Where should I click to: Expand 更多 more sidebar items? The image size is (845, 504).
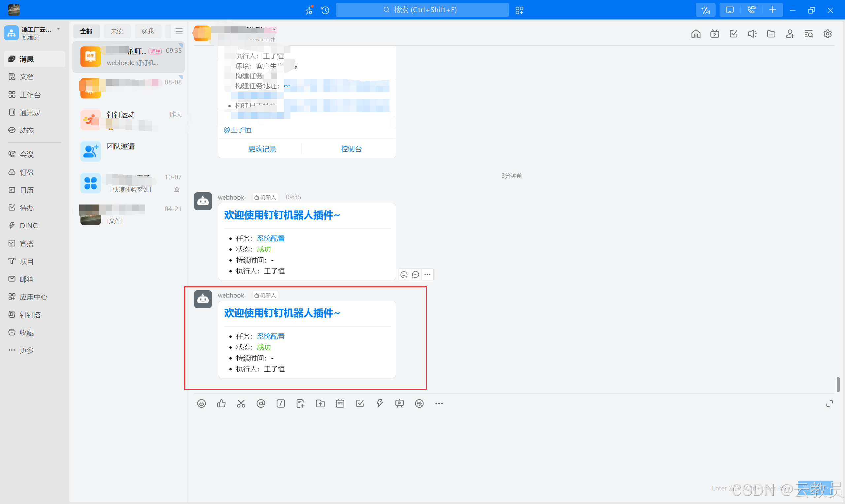pos(34,350)
